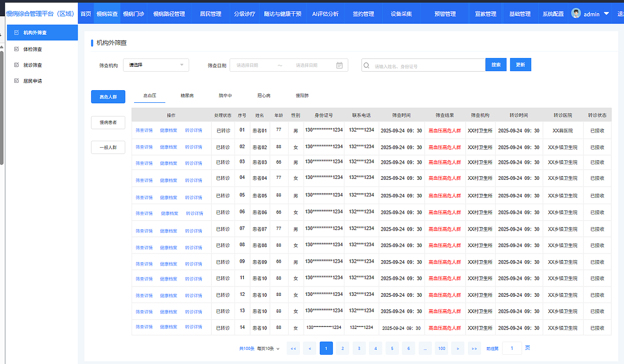This screenshot has width=624, height=364.
Task: Open 筛查详情 for 患者01
Action: (x=144, y=131)
